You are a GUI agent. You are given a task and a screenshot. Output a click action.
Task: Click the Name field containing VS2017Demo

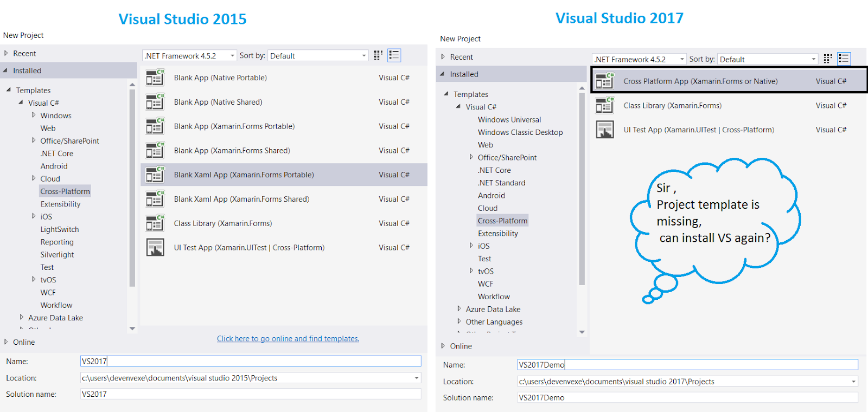[688, 365]
